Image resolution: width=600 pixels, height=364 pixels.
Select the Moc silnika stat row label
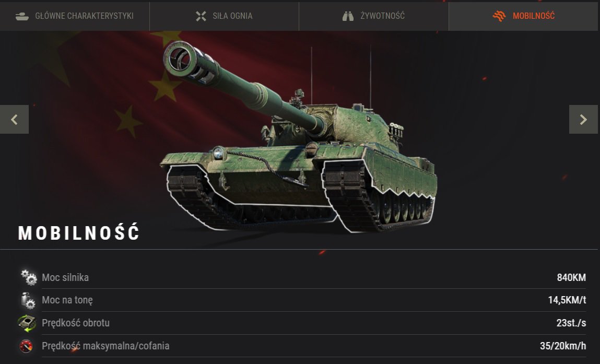pos(65,277)
